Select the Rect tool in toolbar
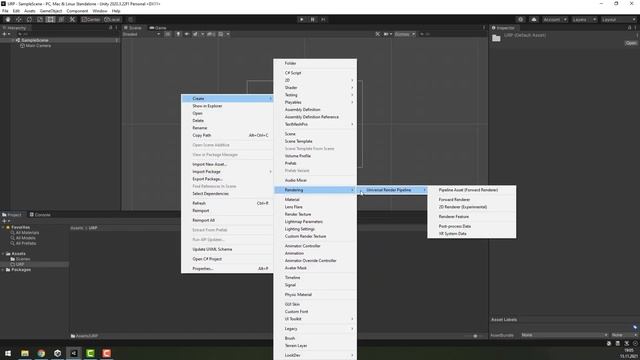This screenshot has width=640, height=360. [50, 20]
